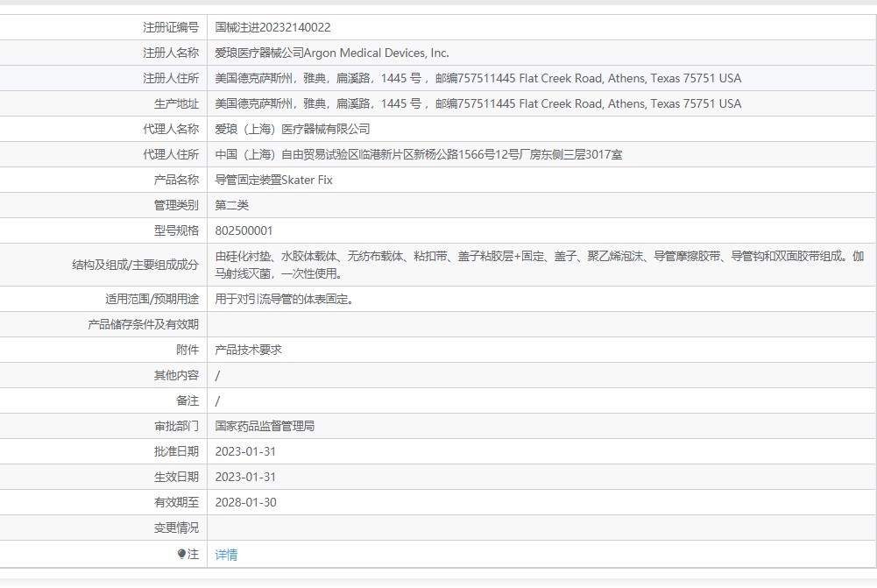
Task: Select approving department 国家药品监督管理局
Action: [x=265, y=426]
